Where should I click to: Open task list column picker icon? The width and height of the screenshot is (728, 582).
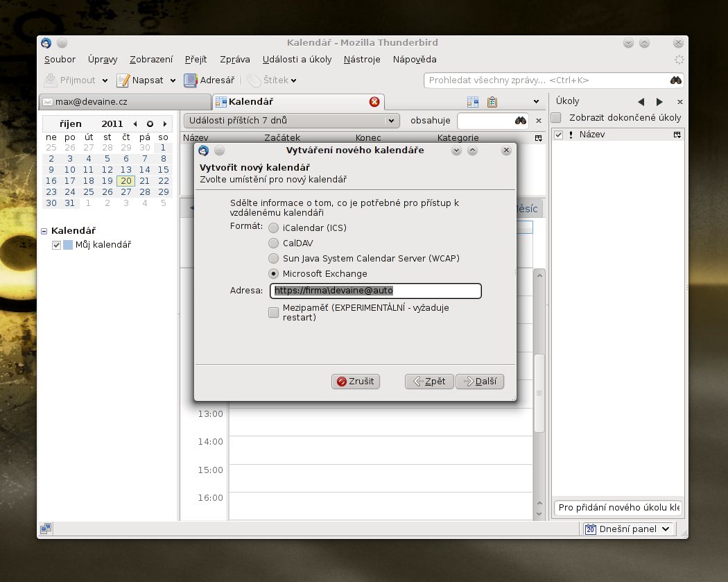677,135
